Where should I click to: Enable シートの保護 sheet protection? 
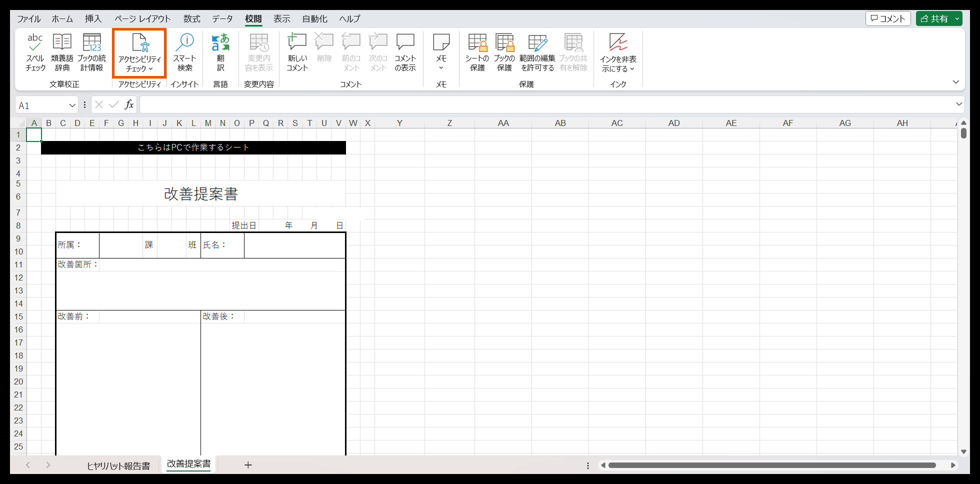(477, 52)
